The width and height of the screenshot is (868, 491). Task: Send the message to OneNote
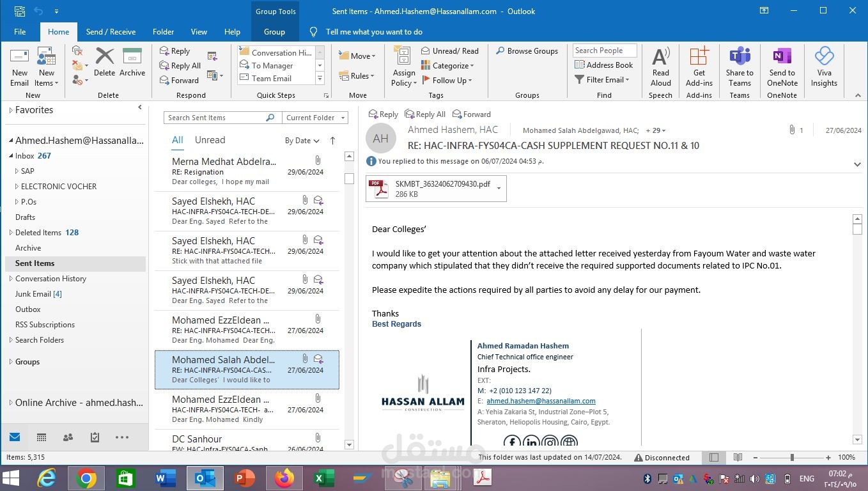pos(782,67)
